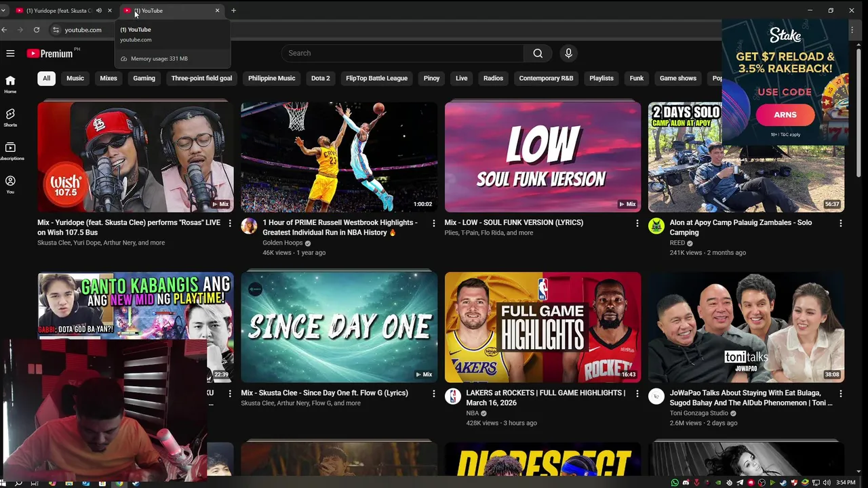Viewport: 868px width, 488px height.
Task: Click the search magnifier button
Action: 538,53
